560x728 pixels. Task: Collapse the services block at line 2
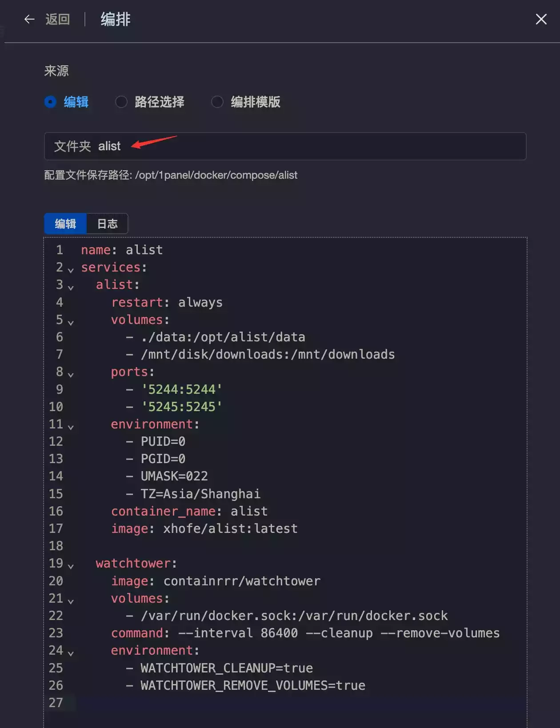(71, 269)
